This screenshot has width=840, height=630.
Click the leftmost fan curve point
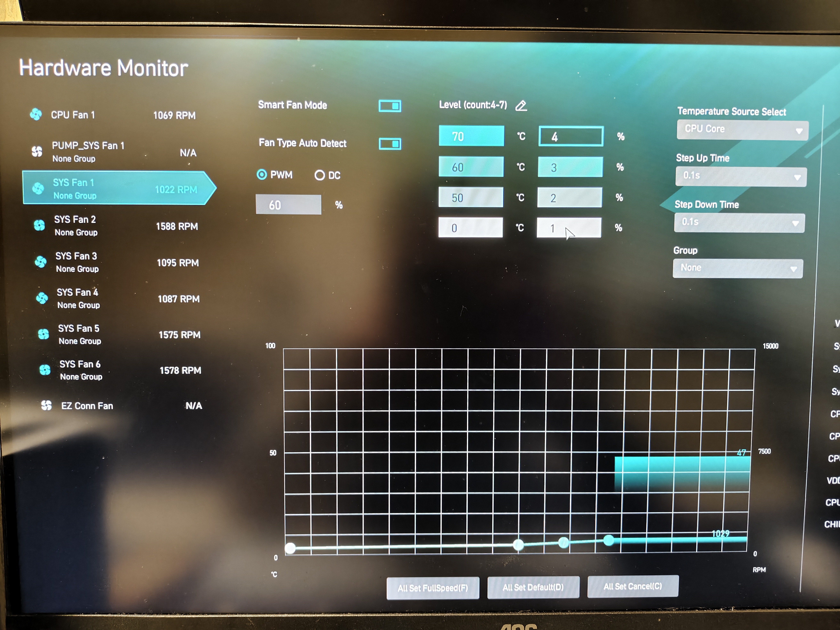(291, 548)
